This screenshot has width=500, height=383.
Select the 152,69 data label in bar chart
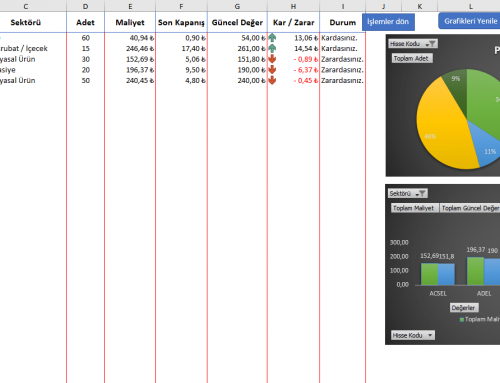click(x=429, y=256)
